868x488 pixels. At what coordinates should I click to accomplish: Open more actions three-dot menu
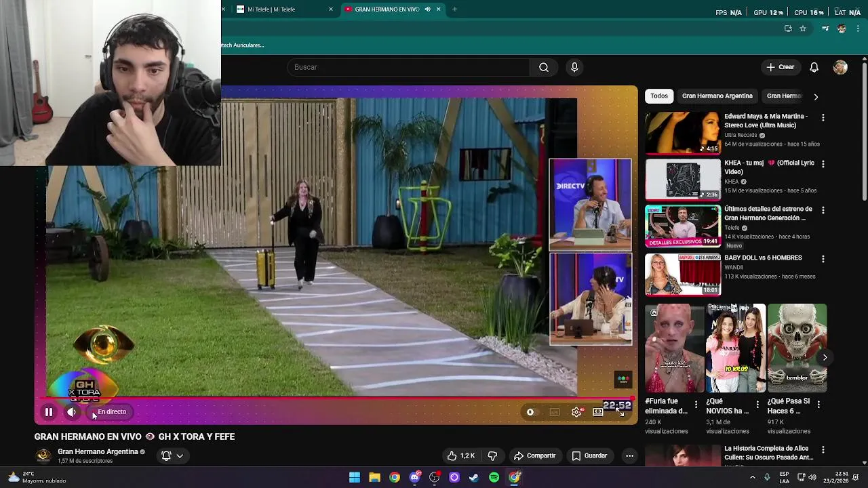pos(629,455)
